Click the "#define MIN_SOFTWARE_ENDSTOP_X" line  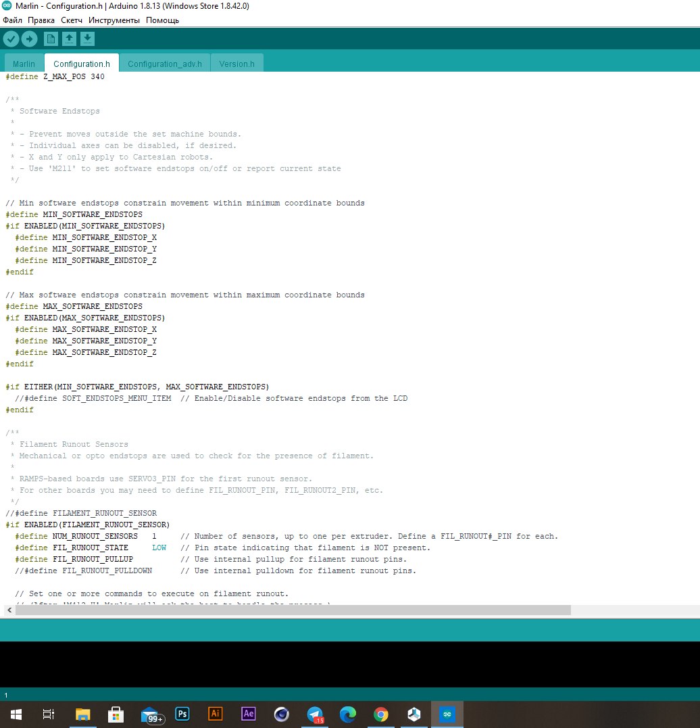pos(85,237)
